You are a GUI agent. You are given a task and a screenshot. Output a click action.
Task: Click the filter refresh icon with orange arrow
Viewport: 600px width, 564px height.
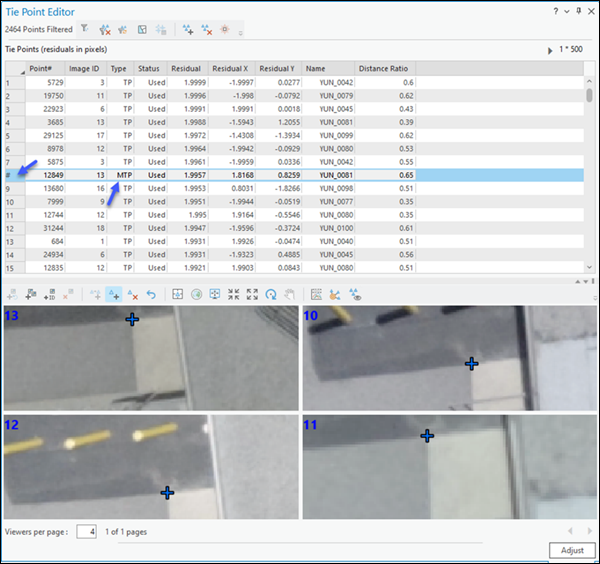pos(122,29)
